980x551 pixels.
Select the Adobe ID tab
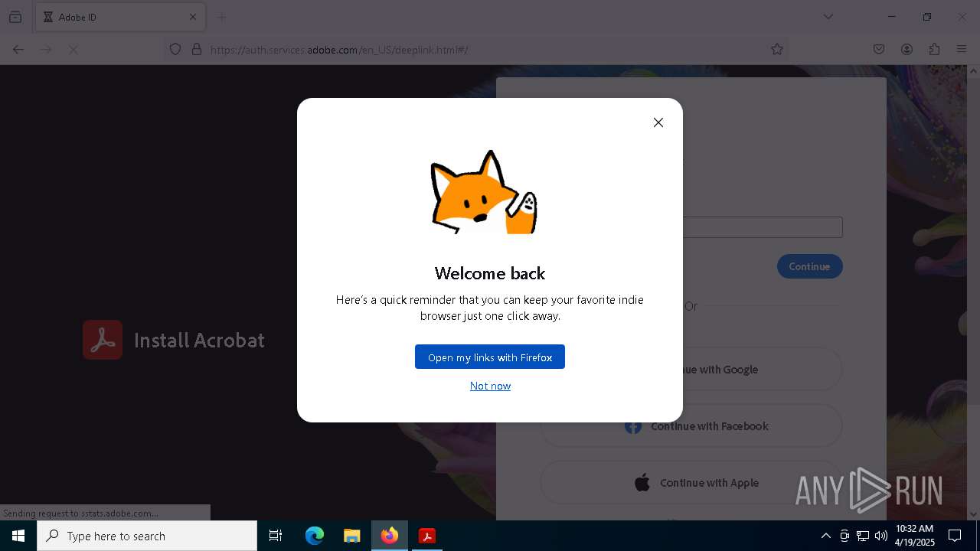point(119,17)
